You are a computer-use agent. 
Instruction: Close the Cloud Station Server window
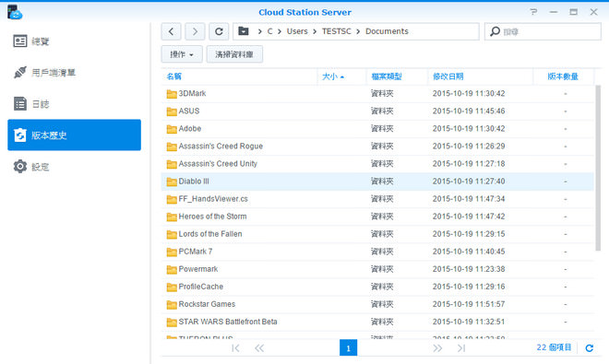click(x=593, y=12)
